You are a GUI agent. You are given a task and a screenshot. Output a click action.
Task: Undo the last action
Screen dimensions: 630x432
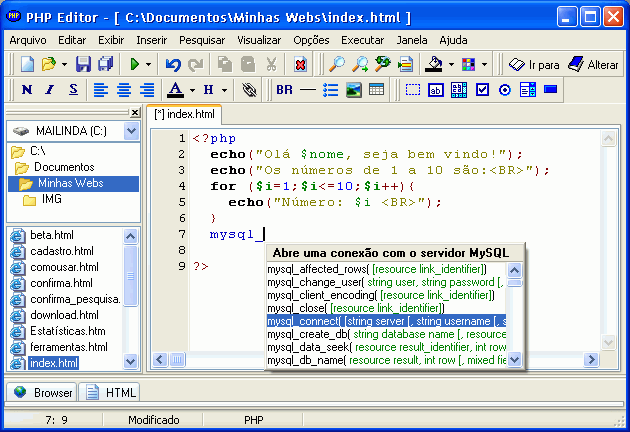(173, 64)
